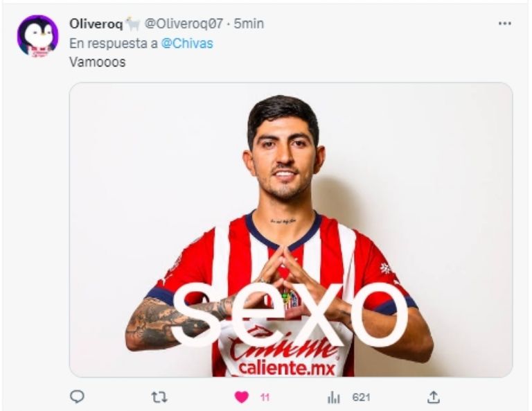Viewport: 532px width, 411px height.
Task: Click the goat emoji beside Oliveroq
Action: 133,24
